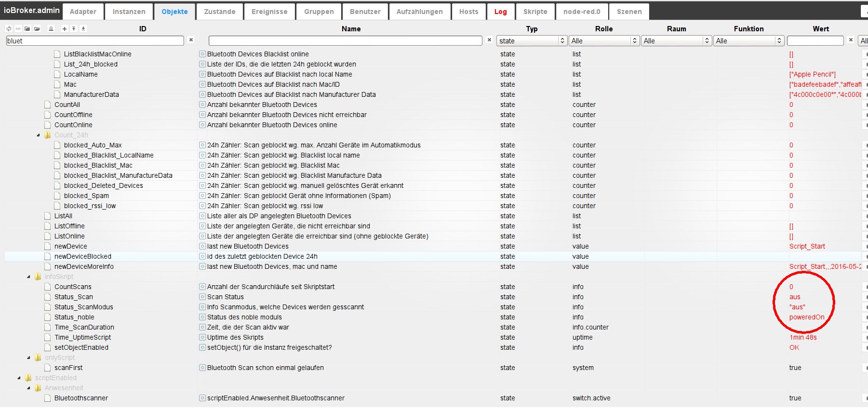Click the download arrow icon in toolbar
Screen dimensions: 868x410
(83, 29)
